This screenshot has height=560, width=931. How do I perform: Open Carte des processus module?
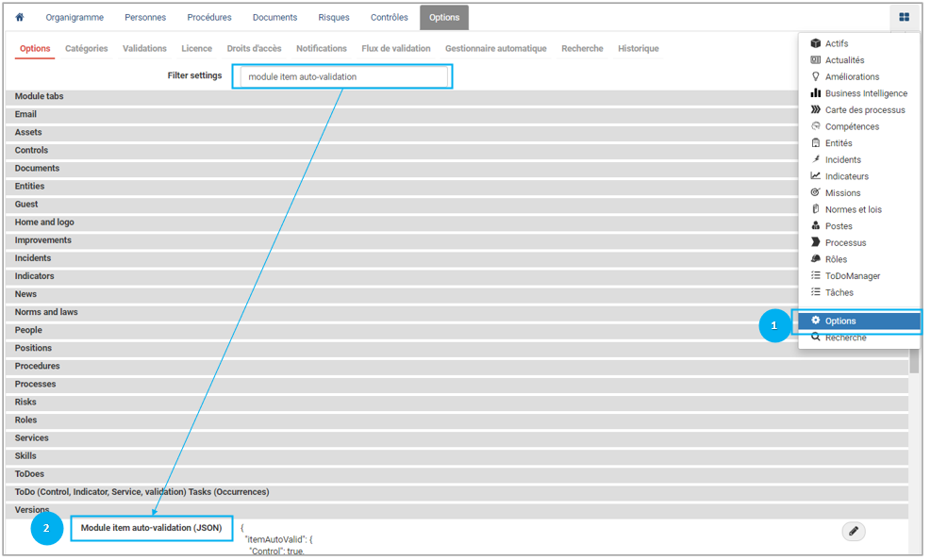click(864, 110)
